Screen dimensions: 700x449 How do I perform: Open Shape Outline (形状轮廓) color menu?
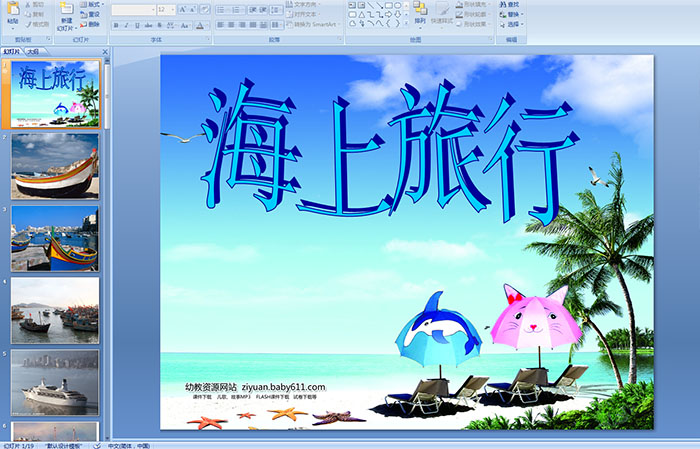point(472,14)
